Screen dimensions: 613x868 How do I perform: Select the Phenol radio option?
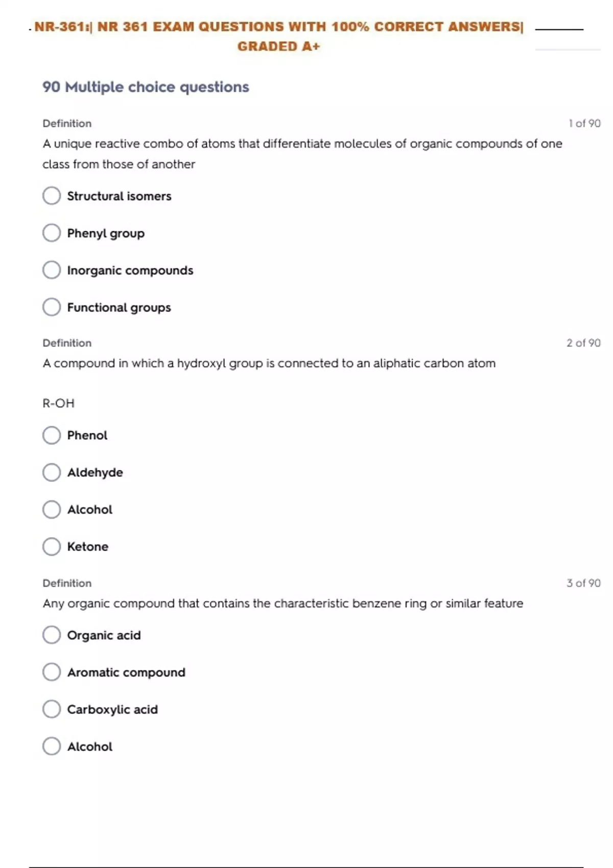(52, 435)
